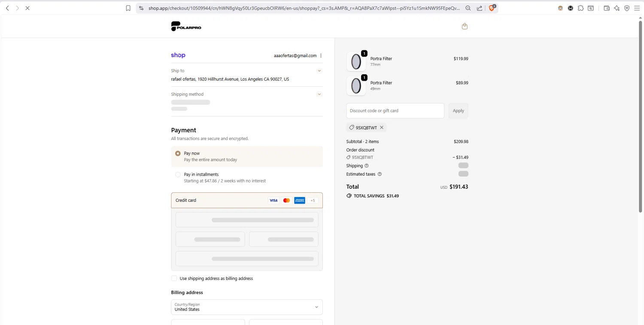Click the zoom magnifier icon in address bar
Image resolution: width=644 pixels, height=325 pixels.
click(468, 8)
